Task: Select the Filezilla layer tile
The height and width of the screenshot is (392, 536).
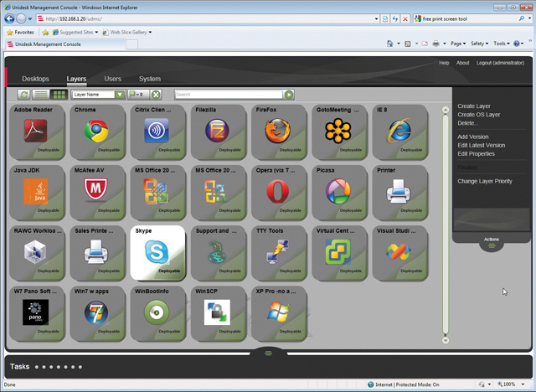Action: [x=219, y=132]
